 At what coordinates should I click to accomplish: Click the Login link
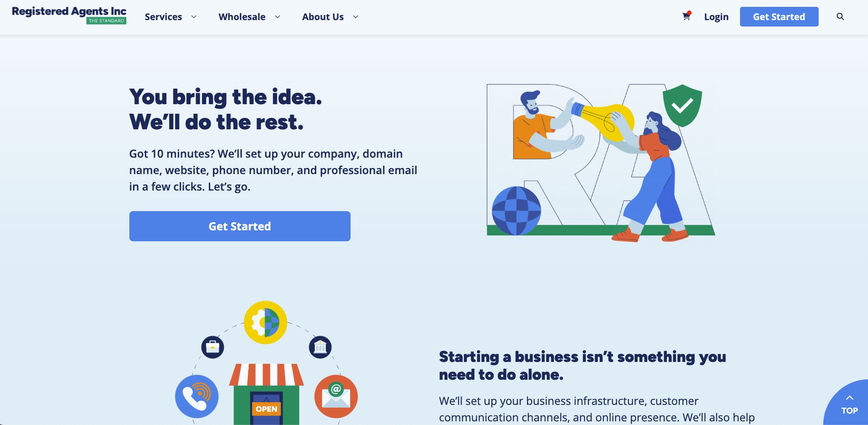point(716,17)
